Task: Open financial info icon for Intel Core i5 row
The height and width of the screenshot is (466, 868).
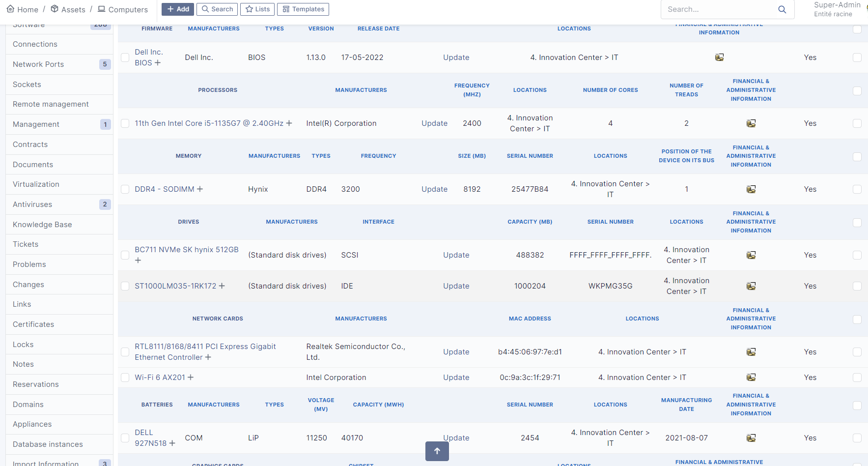Action: (751, 123)
